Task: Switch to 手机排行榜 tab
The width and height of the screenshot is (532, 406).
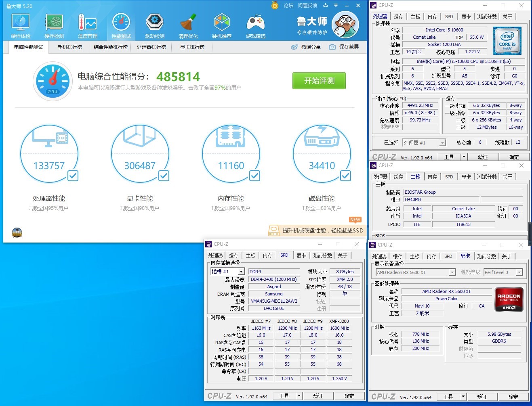Action: point(70,47)
